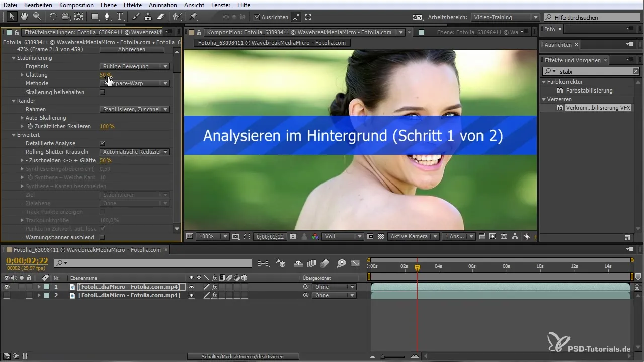Open the Effekte menu

tap(133, 5)
